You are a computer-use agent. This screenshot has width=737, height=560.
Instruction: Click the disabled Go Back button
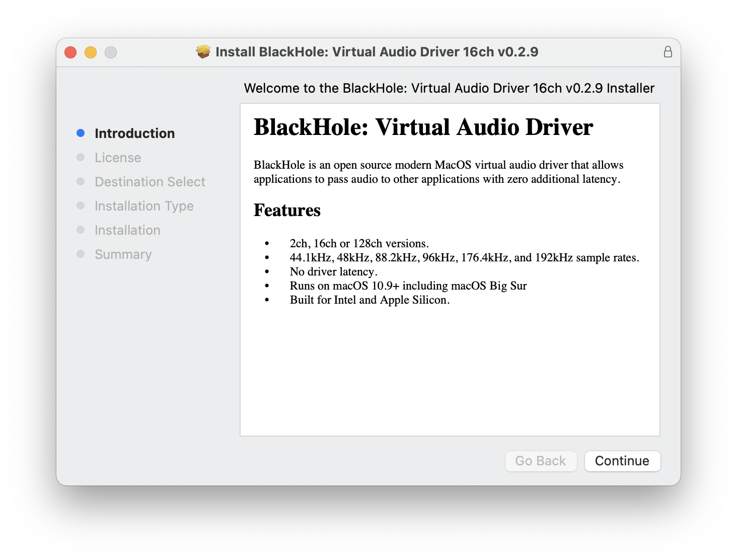click(541, 461)
